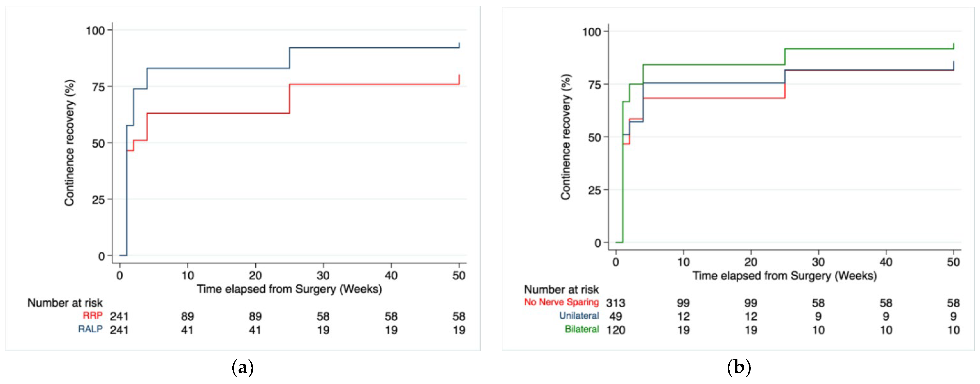Click the 25 y-axis tick in chart (b)
Screen dimensions: 980x384
click(x=595, y=190)
